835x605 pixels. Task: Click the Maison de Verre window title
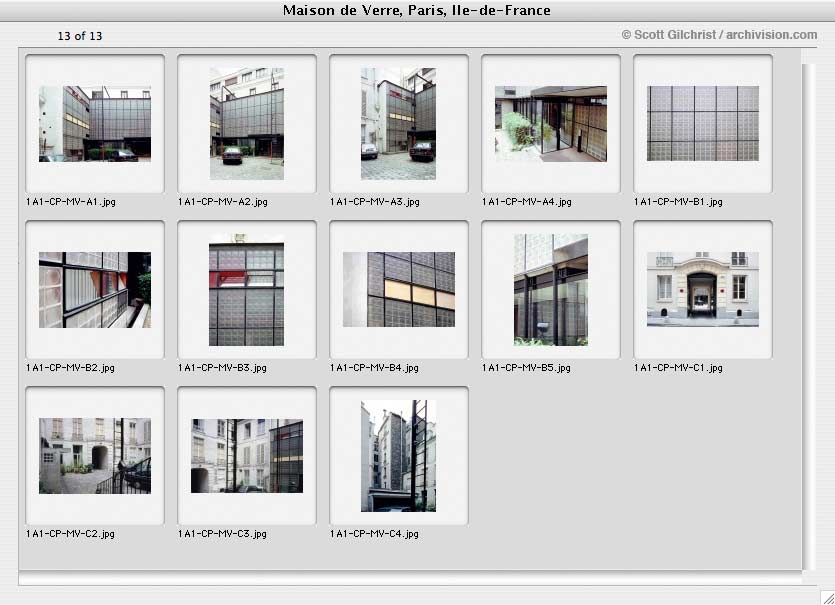[416, 10]
